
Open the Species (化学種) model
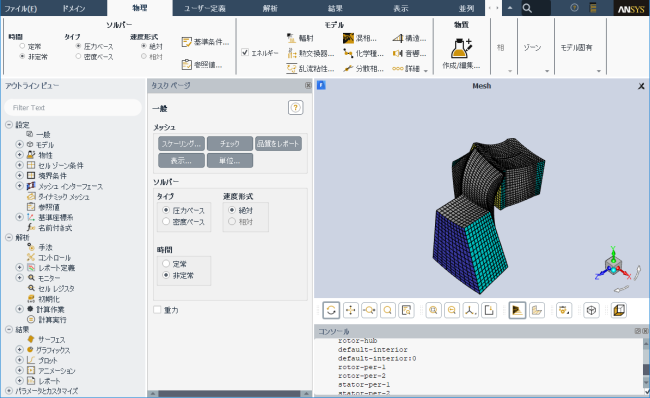click(x=363, y=53)
